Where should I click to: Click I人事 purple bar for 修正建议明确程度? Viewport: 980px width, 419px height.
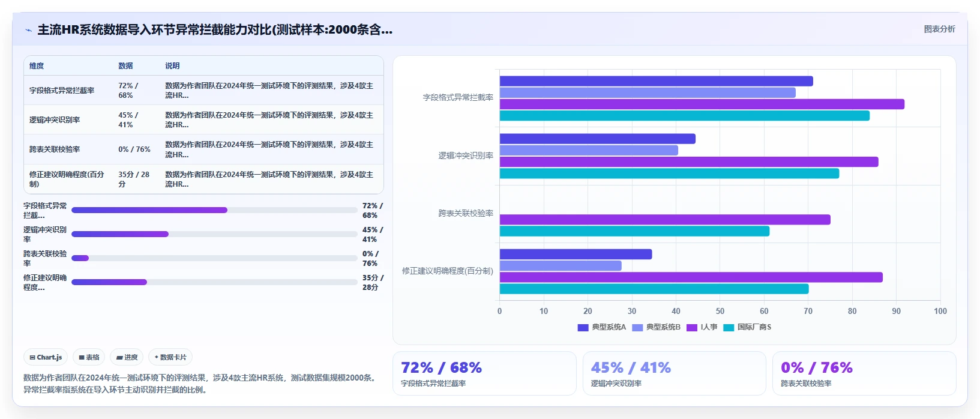coord(691,277)
